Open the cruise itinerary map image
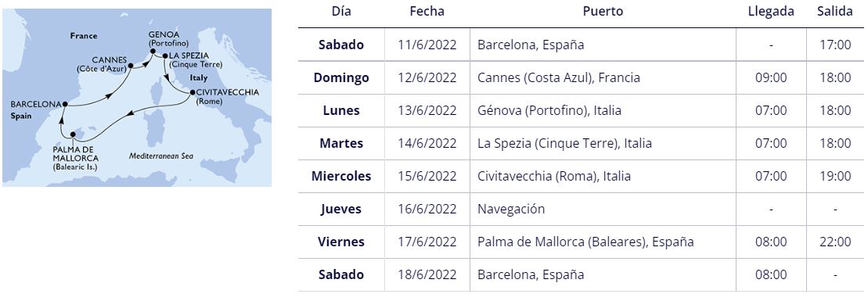868x301 pixels. 137,98
